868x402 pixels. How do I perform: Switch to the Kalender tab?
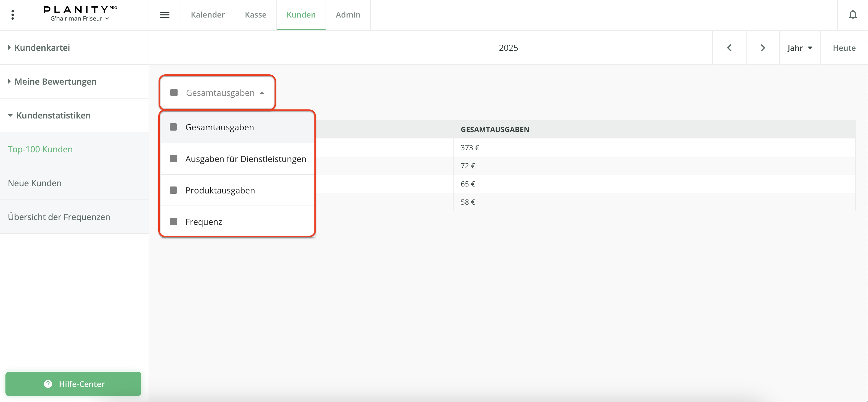207,15
